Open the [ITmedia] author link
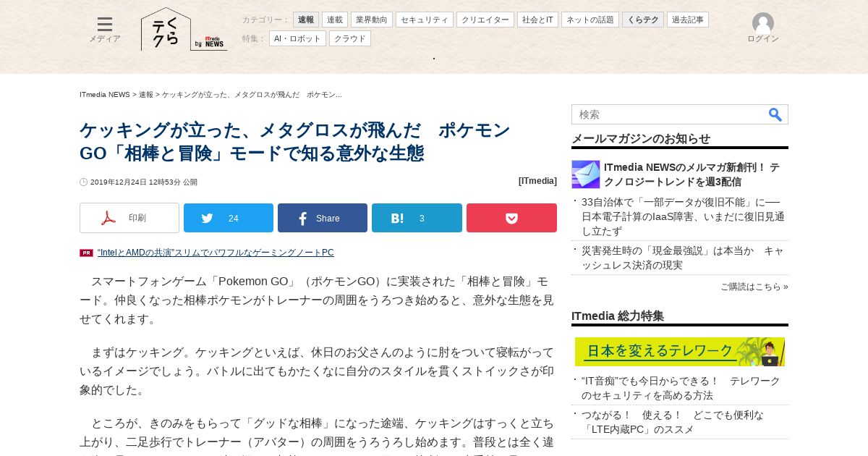 537,181
